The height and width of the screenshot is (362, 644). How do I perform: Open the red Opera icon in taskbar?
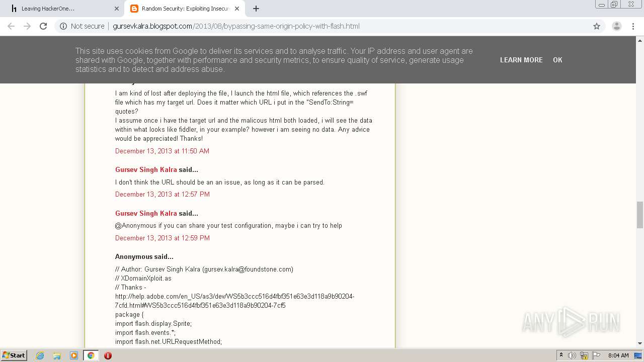[108, 355]
